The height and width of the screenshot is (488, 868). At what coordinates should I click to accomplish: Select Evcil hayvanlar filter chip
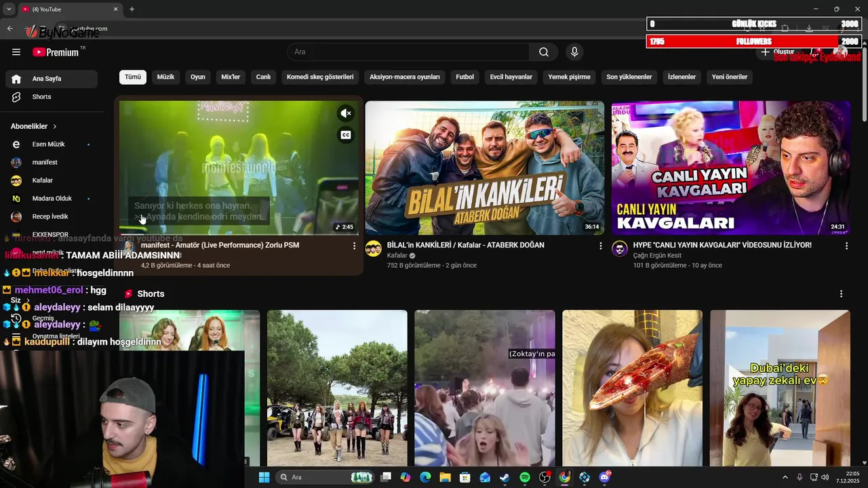tap(511, 77)
